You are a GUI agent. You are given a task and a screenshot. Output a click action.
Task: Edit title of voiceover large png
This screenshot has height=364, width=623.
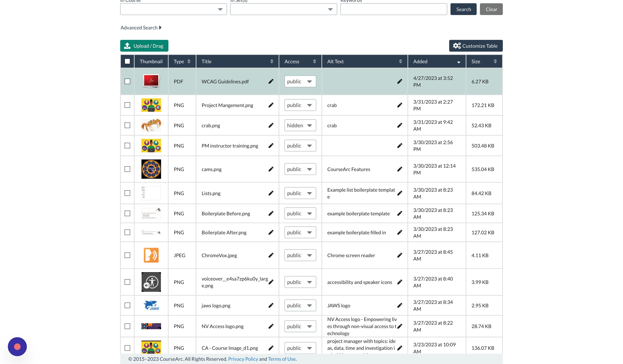pos(271,282)
